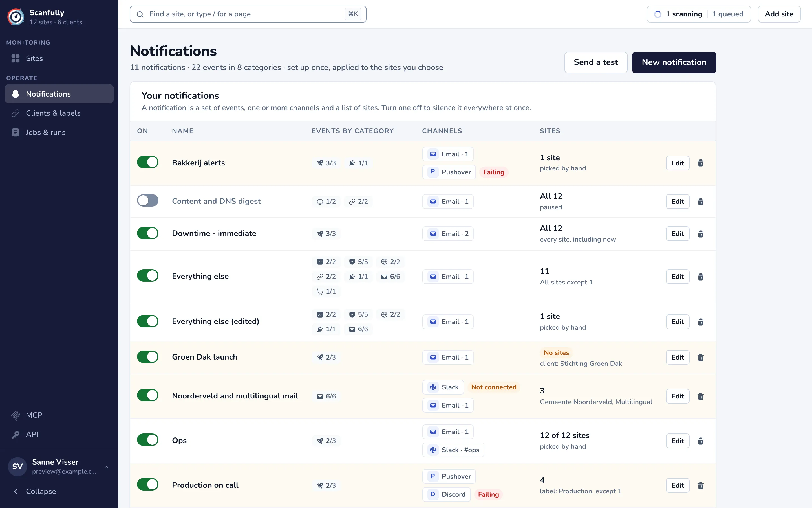Click the 1 queued status
This screenshot has height=508, width=812.
(727, 14)
